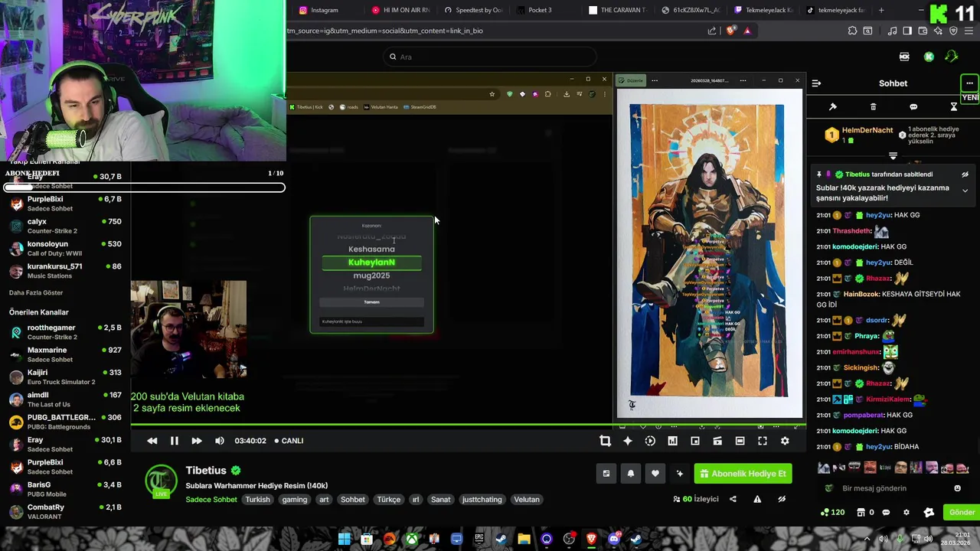
Task: Toggle hidden viewer count eye icon
Action: (782, 499)
